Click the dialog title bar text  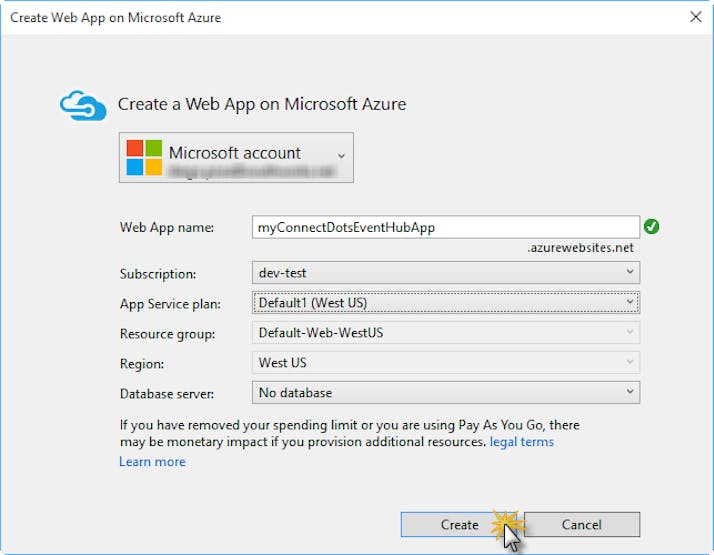pyautogui.click(x=115, y=17)
